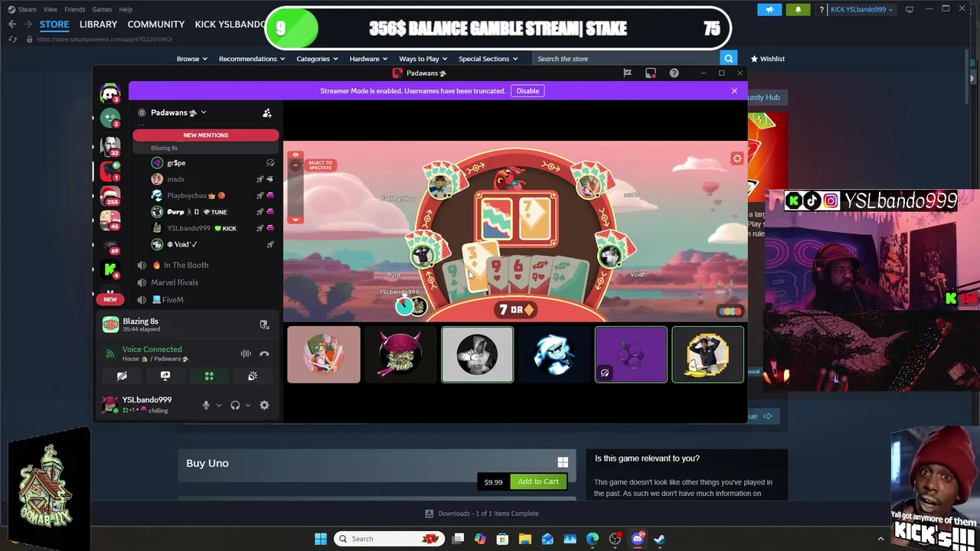Expand the Categories dropdown in Steam store
980x551 pixels.
pyautogui.click(x=318, y=59)
